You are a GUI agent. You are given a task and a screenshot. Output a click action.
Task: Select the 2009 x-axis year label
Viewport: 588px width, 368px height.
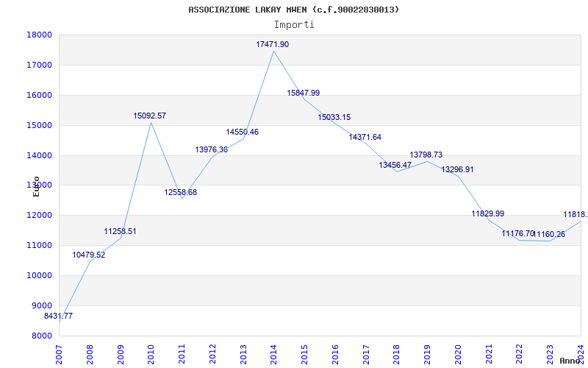coord(120,355)
